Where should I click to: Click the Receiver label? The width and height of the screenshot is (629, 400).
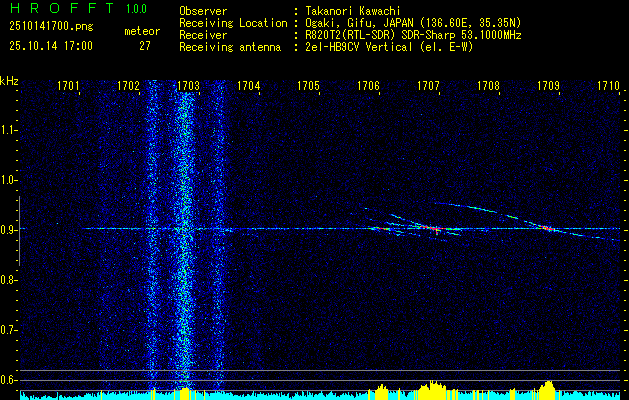[x=203, y=35]
